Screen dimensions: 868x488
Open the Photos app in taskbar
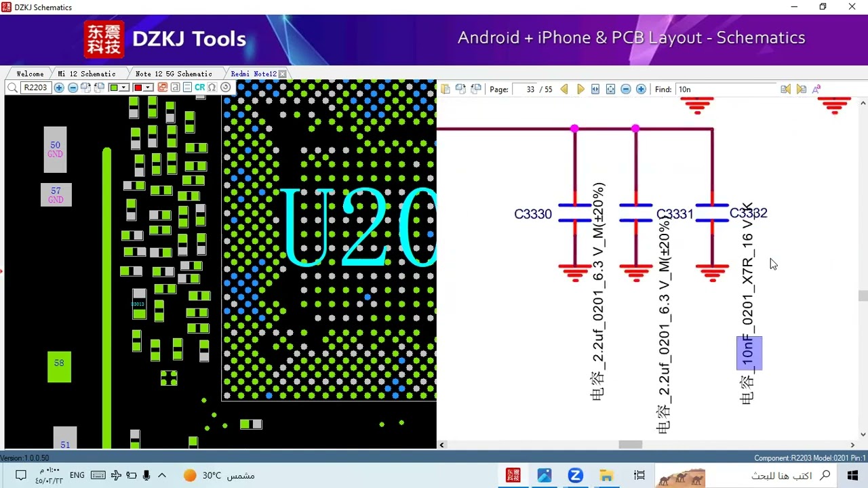545,475
